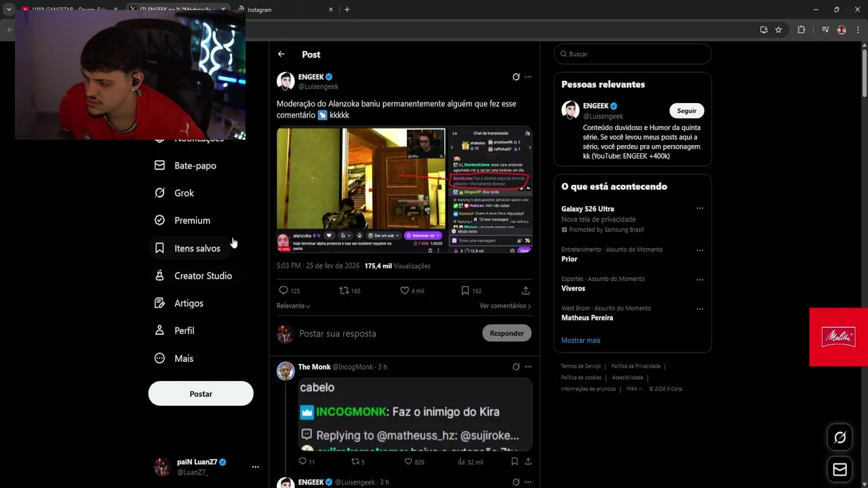The image size is (868, 488).
Task: Bookmark The Monk's reply
Action: pos(515,462)
